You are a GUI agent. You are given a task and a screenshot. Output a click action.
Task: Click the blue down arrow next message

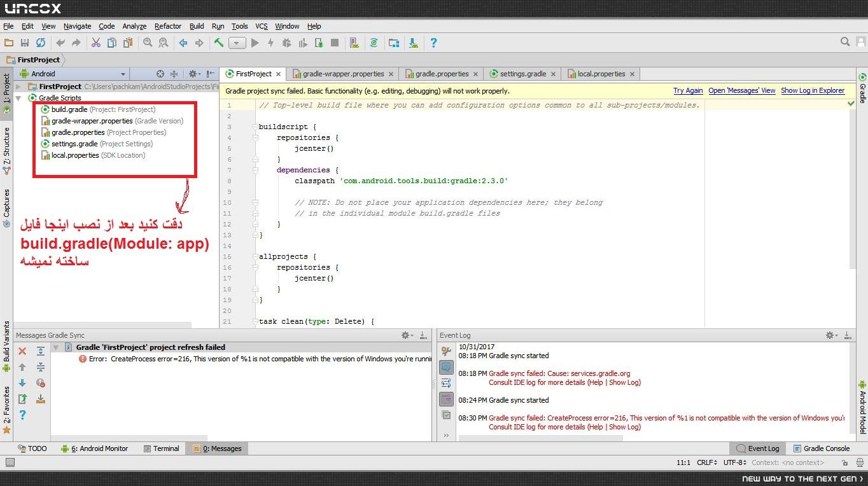(x=22, y=383)
